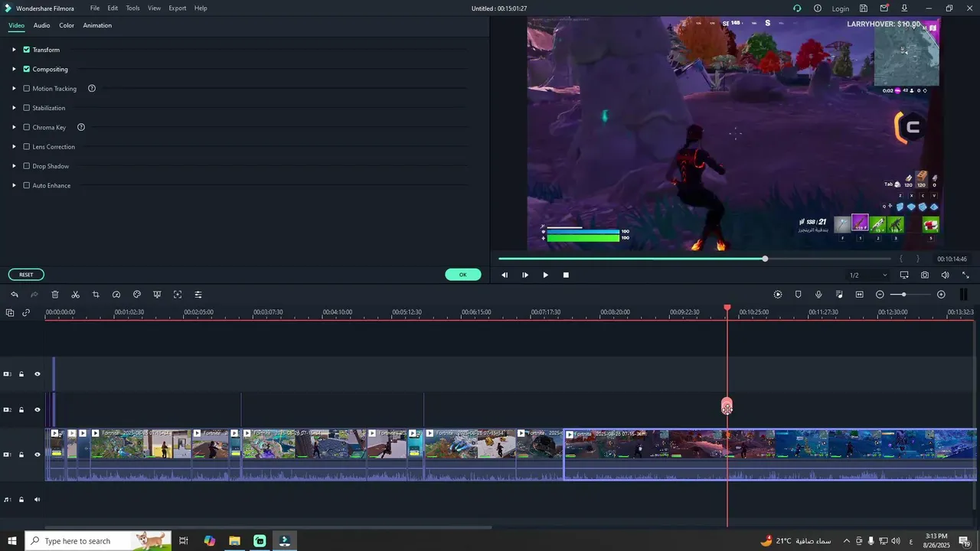Image resolution: width=980 pixels, height=551 pixels.
Task: Click the zoom-to-fit timeline icon
Action: tap(859, 295)
